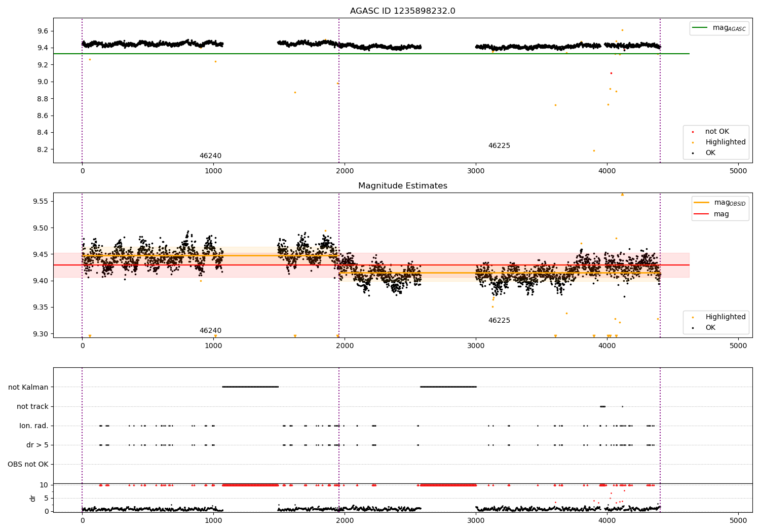Viewport: 760px width, 532px height.
Task: Click the 9.45 y-axis tick label
Action: [40, 255]
